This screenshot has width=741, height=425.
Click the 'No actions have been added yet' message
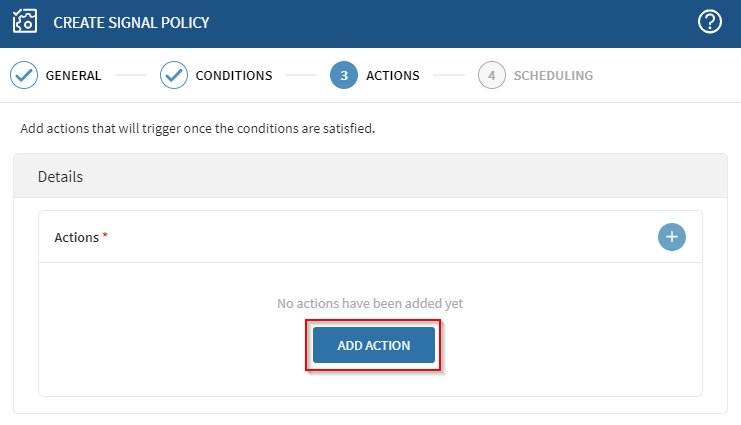click(370, 303)
